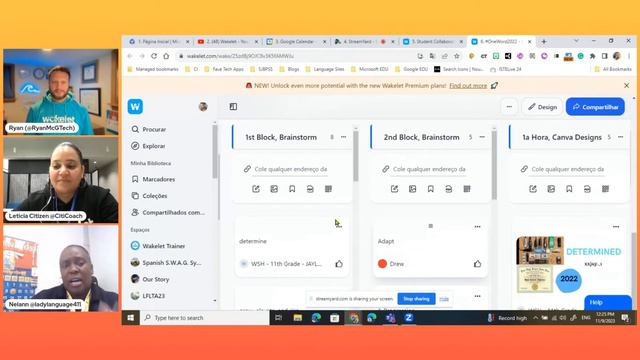640x360 pixels.
Task: Open 2nd Block, Brainstorm column options menu
Action: coord(482,137)
